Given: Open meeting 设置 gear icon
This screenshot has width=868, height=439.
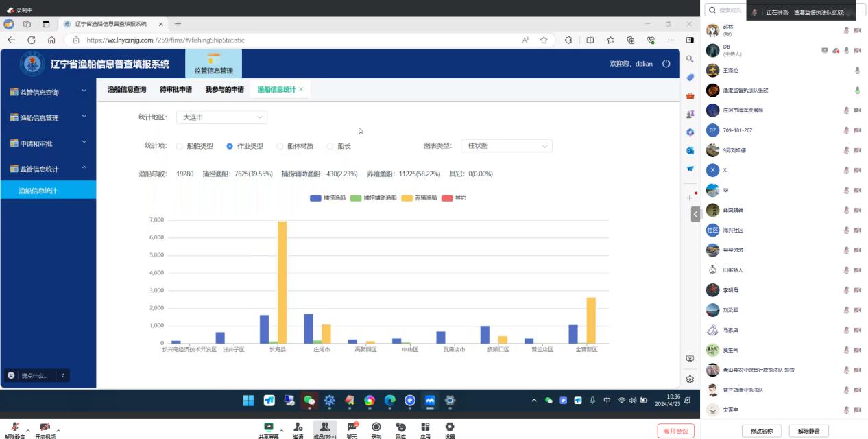Looking at the screenshot, I should pos(450,427).
